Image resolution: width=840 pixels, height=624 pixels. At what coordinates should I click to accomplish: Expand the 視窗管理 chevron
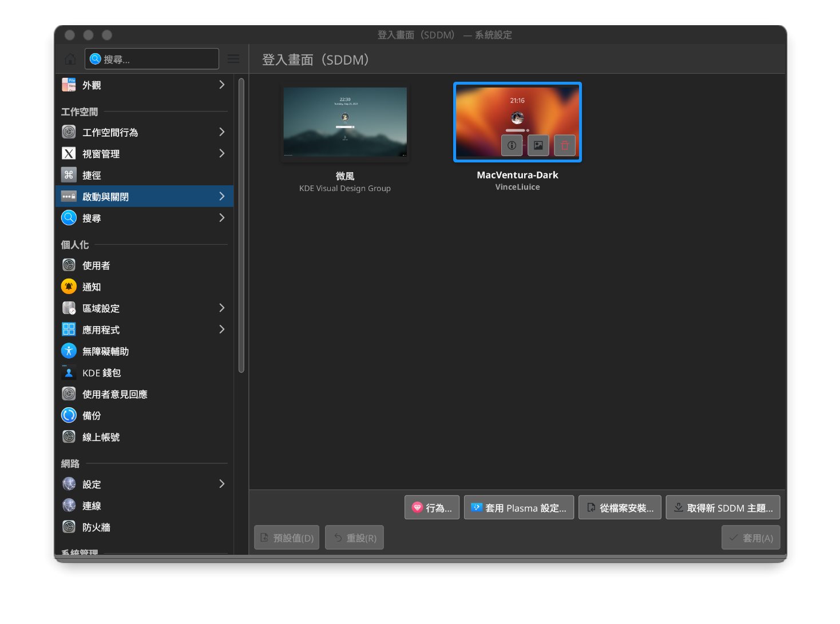pyautogui.click(x=222, y=153)
